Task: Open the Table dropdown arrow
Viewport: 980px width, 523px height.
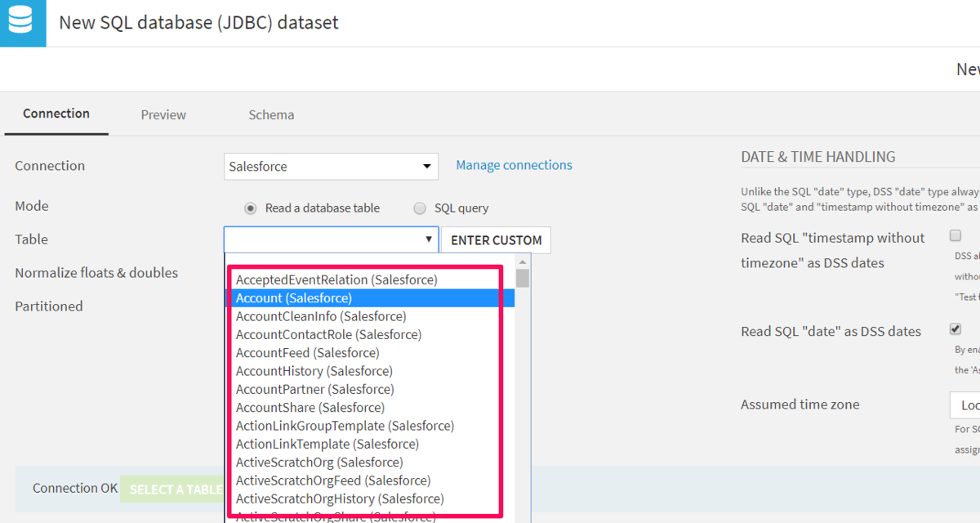Action: [x=429, y=239]
